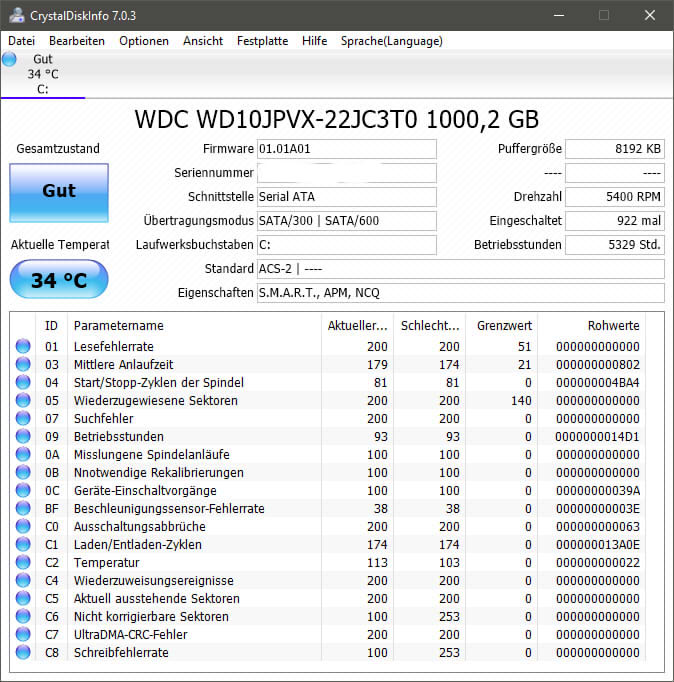The width and height of the screenshot is (674, 682).
Task: Open the Datei menu
Action: [21, 41]
